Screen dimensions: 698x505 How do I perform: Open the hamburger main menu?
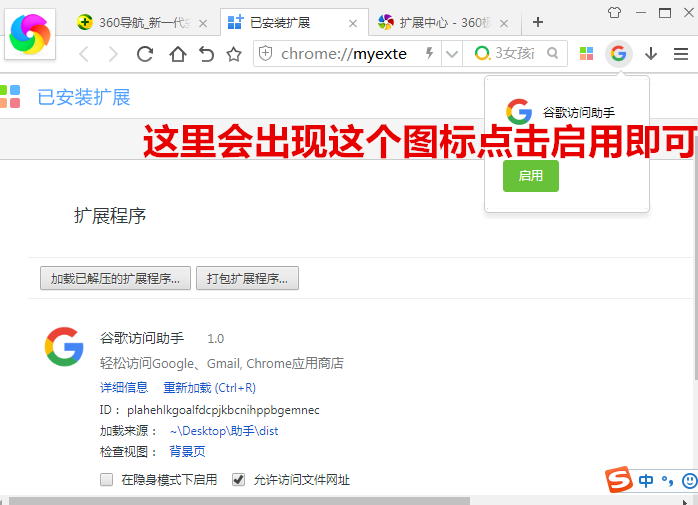point(681,54)
